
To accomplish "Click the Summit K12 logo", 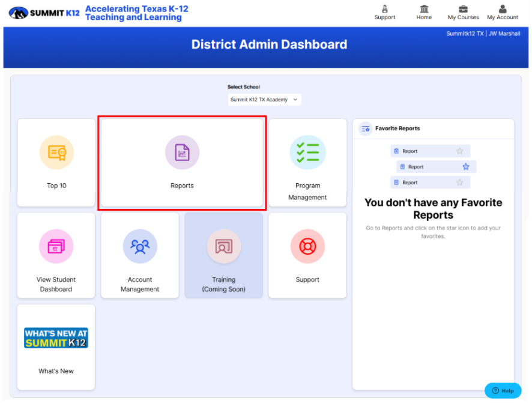I will [44, 13].
